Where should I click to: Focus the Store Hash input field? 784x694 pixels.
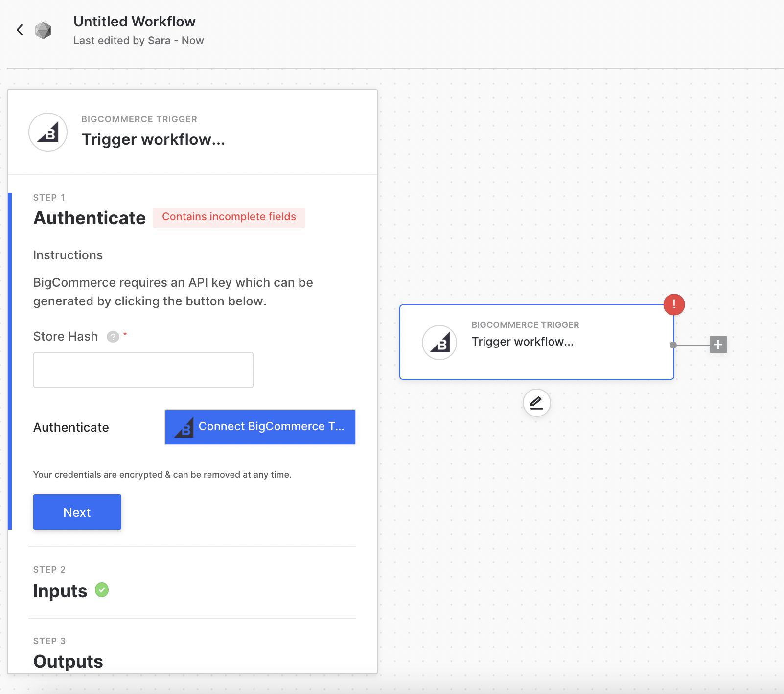143,370
